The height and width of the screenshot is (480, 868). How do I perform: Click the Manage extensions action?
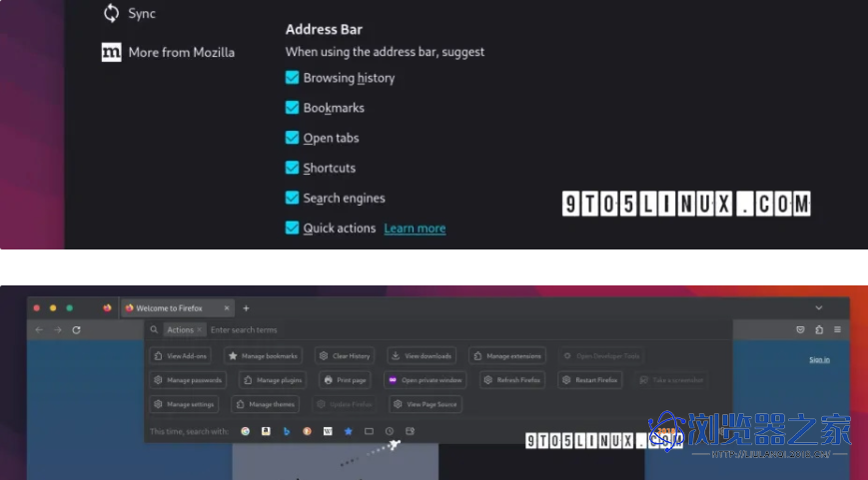[507, 356]
